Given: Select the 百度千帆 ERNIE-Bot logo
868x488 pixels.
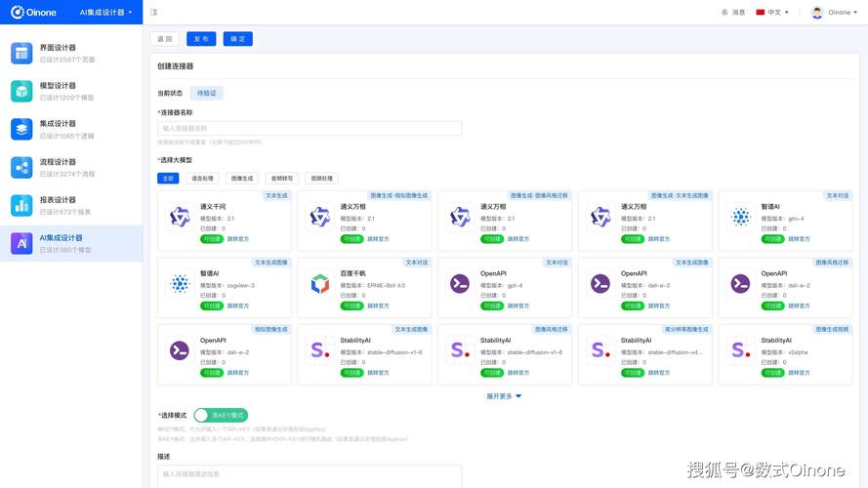Looking at the screenshot, I should [x=320, y=284].
